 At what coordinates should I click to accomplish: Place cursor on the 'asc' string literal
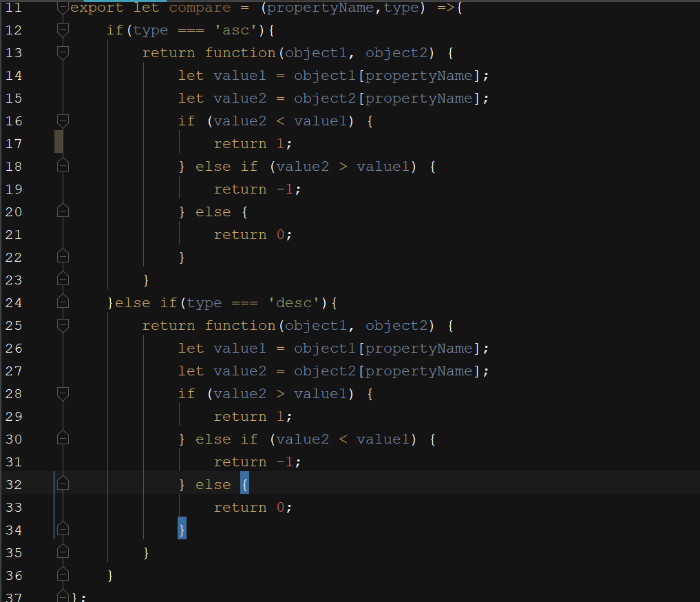[236, 30]
